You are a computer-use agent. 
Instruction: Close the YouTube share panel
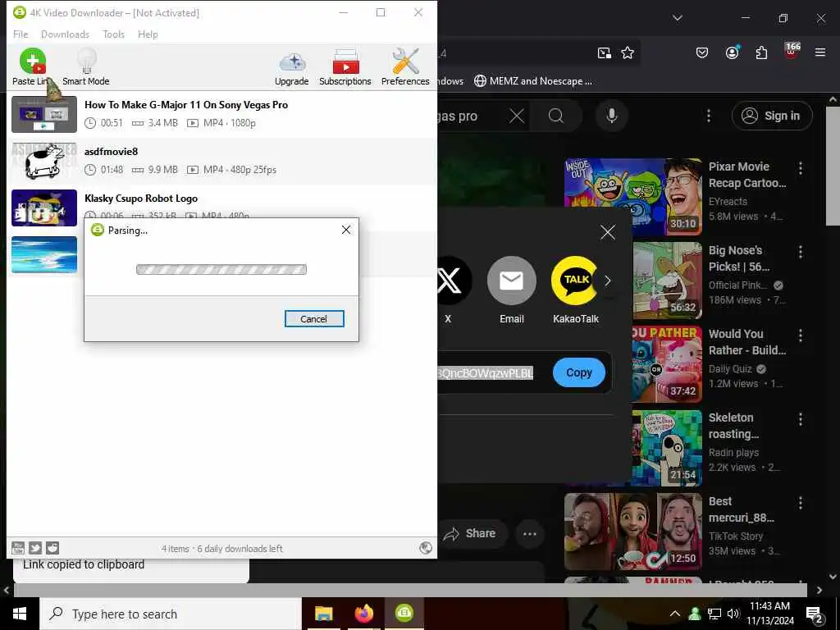coord(608,232)
